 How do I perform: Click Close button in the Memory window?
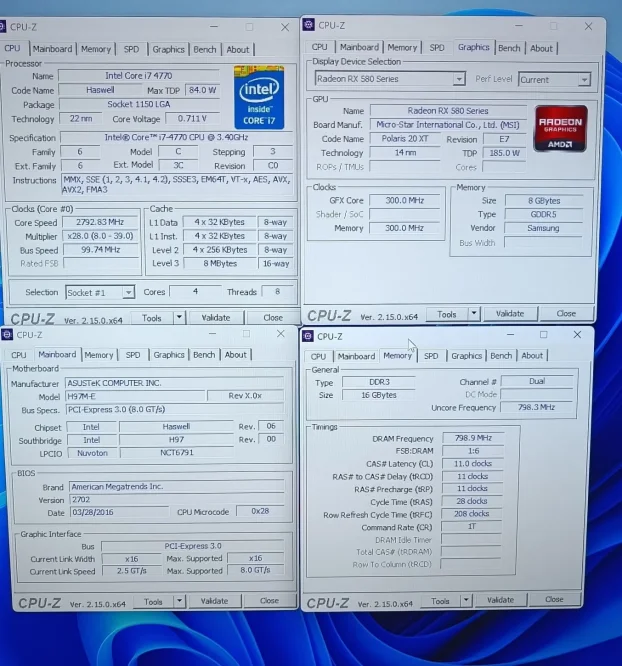pos(554,599)
